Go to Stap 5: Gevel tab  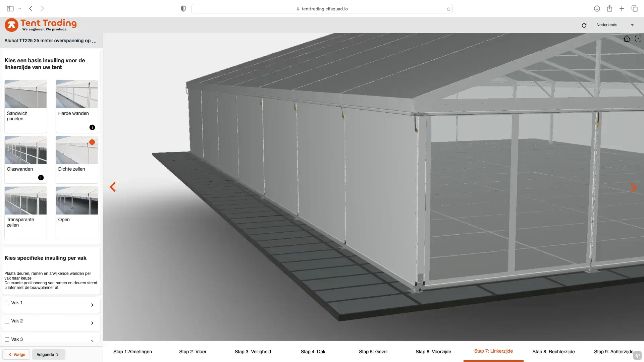[x=373, y=352]
